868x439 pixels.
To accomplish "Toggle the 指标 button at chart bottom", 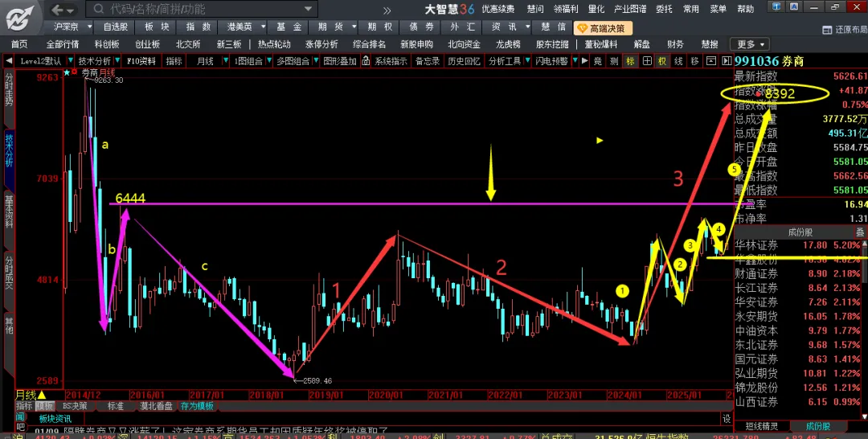I will point(24,406).
